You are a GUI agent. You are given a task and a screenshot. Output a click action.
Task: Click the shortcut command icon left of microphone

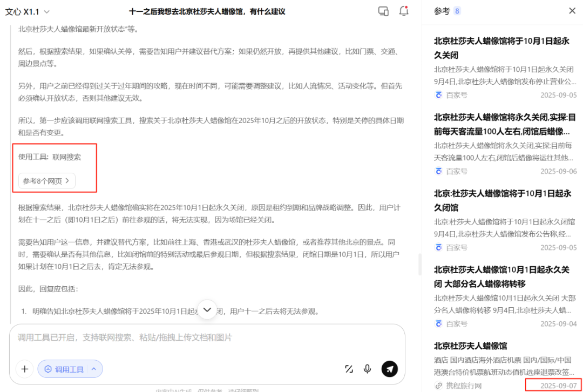pyautogui.click(x=348, y=369)
